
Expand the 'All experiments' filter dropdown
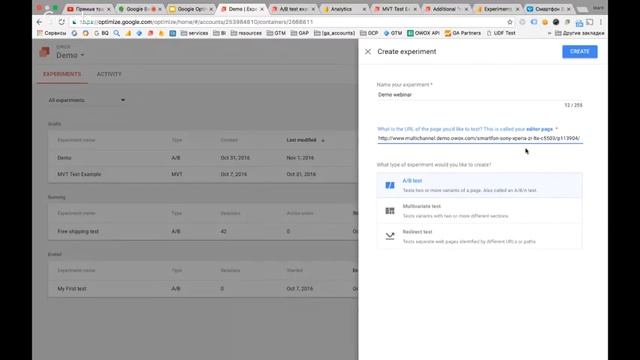(x=87, y=100)
